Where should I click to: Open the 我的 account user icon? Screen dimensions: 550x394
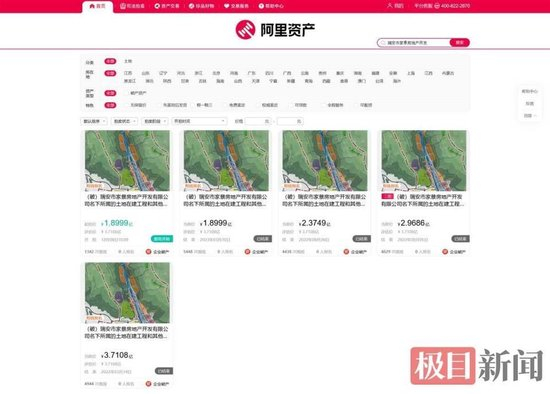(x=389, y=6)
